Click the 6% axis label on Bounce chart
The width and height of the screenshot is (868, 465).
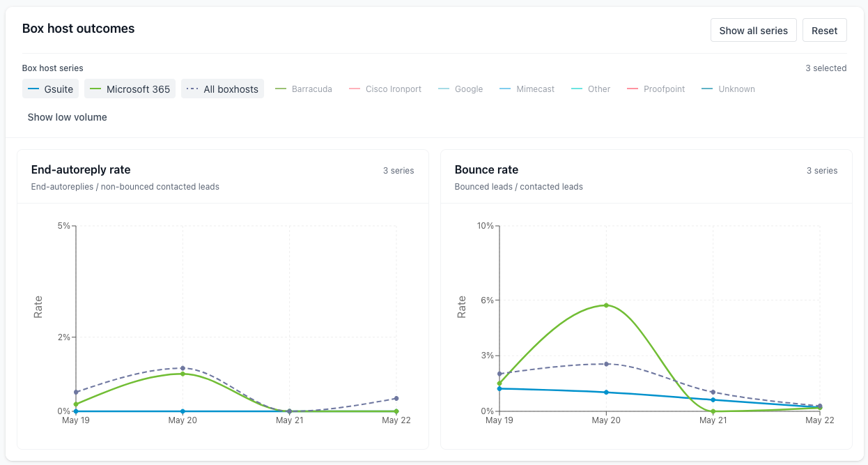(487, 300)
